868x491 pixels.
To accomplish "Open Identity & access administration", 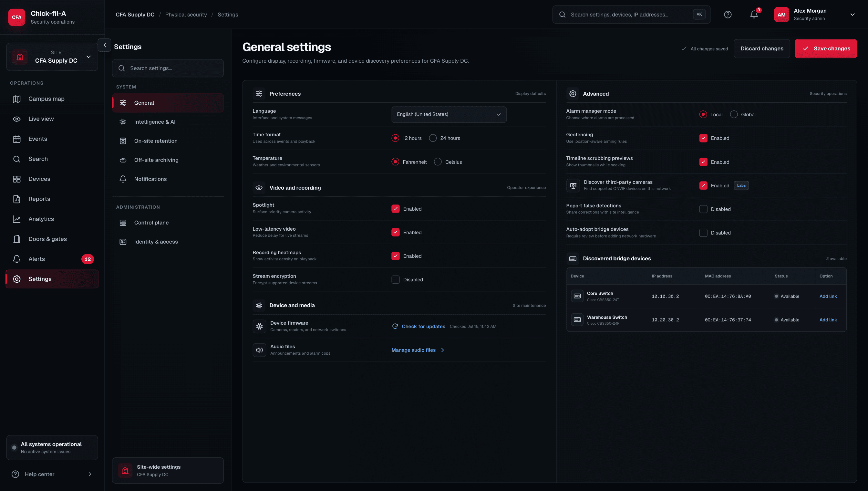I will (x=168, y=241).
